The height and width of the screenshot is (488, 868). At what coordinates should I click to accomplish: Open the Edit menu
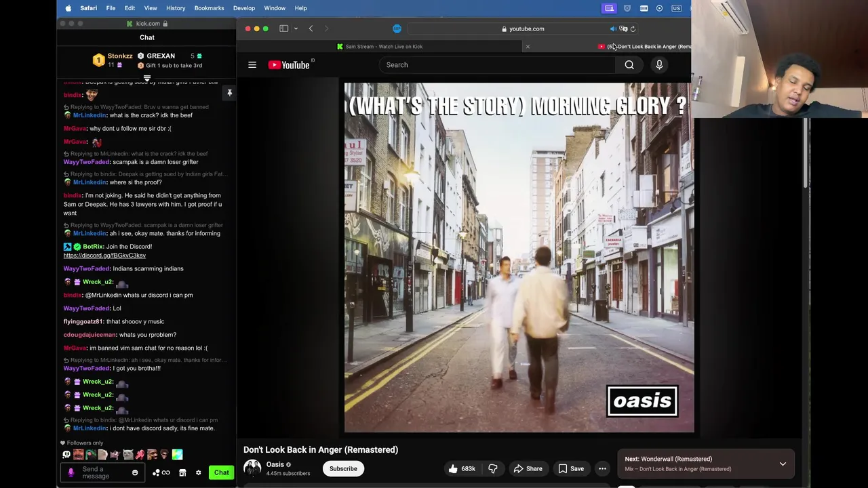click(x=130, y=8)
